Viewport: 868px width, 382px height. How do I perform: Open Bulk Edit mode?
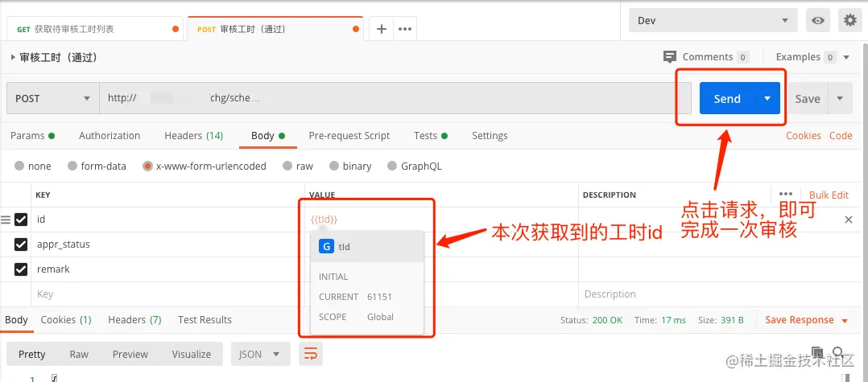pyautogui.click(x=829, y=195)
